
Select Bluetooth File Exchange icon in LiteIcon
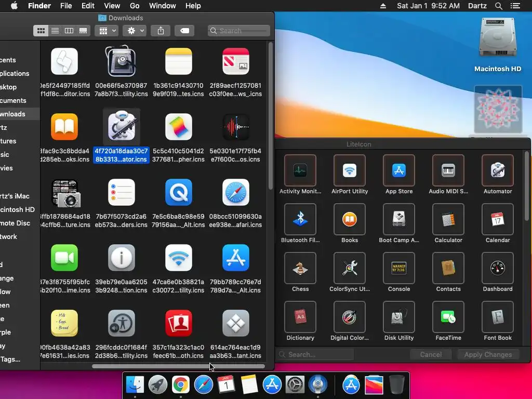click(x=300, y=219)
